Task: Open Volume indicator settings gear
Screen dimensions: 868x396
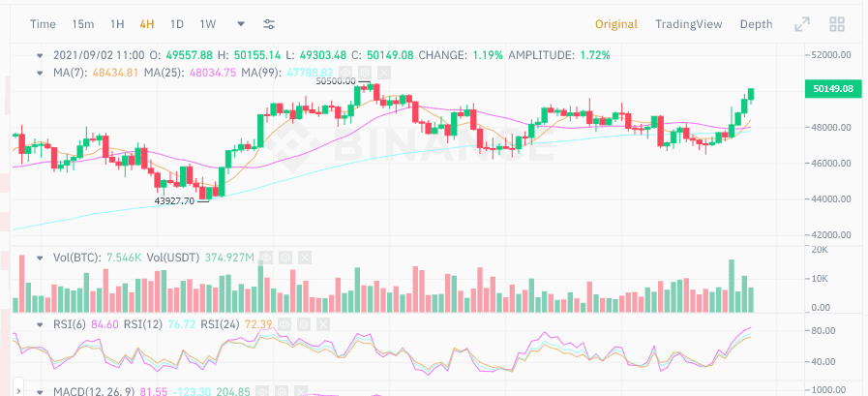Action: 285,258
